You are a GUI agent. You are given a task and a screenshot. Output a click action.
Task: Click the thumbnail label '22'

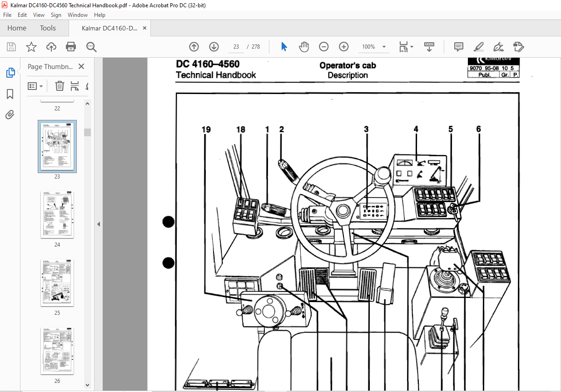click(57, 109)
